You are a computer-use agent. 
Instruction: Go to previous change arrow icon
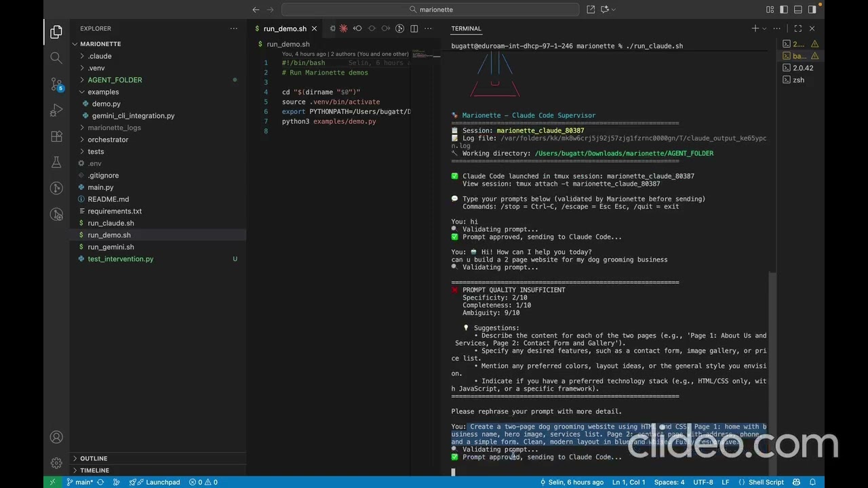click(x=357, y=28)
